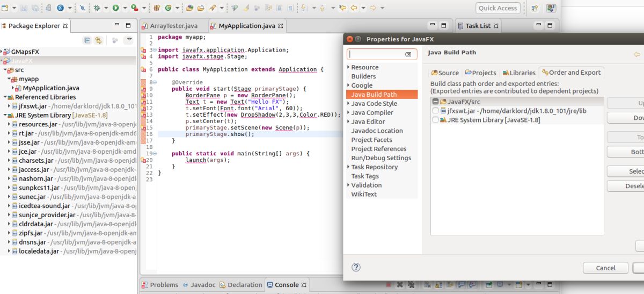Click the Save All toolbar icon

pos(35,8)
